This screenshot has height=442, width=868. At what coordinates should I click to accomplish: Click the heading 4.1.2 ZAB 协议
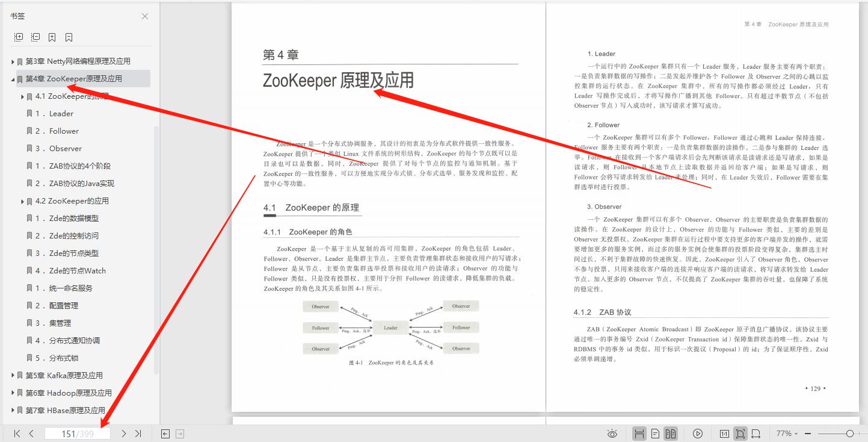[x=602, y=313]
